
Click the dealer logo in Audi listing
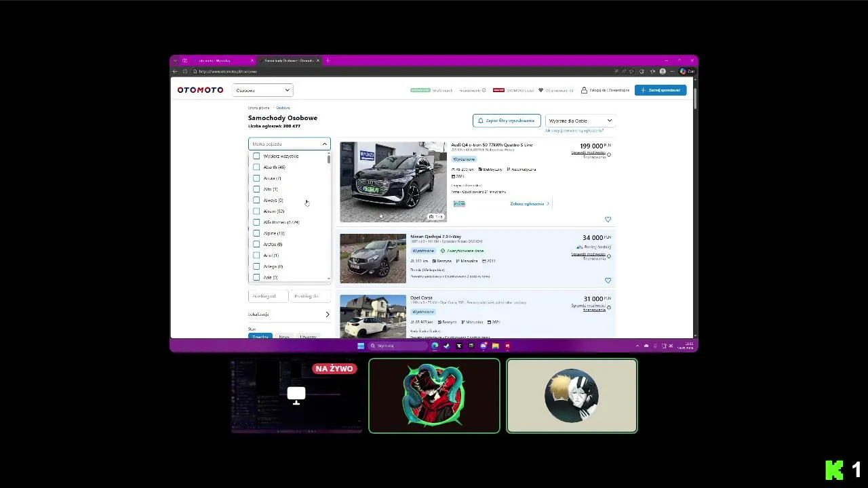tap(459, 203)
